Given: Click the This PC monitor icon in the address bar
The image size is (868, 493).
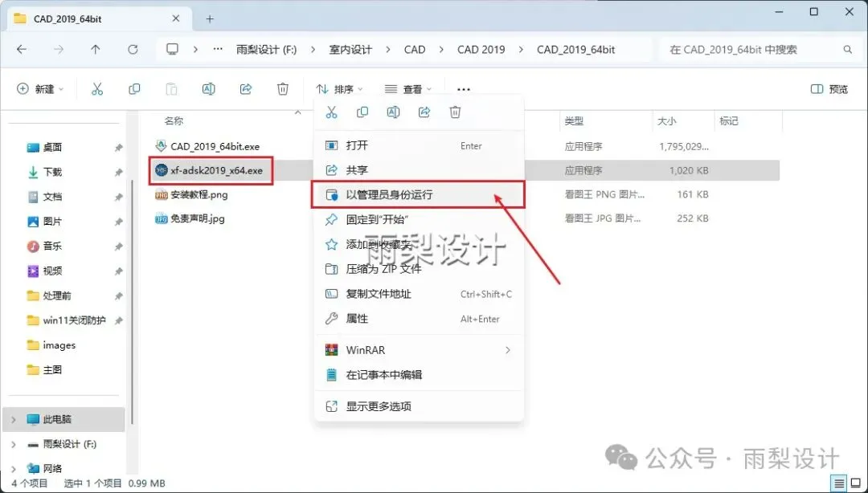Looking at the screenshot, I should (x=173, y=49).
